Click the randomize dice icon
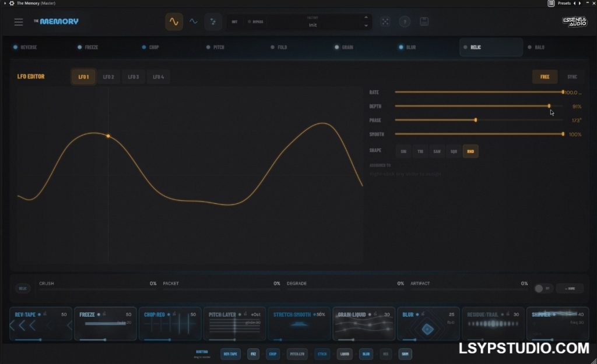This screenshot has width=597, height=364. (385, 22)
